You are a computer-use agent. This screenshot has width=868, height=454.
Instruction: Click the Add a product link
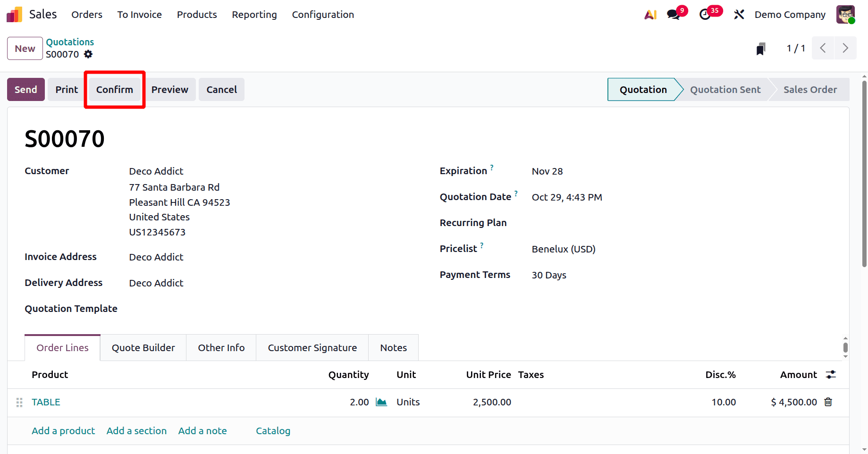63,430
